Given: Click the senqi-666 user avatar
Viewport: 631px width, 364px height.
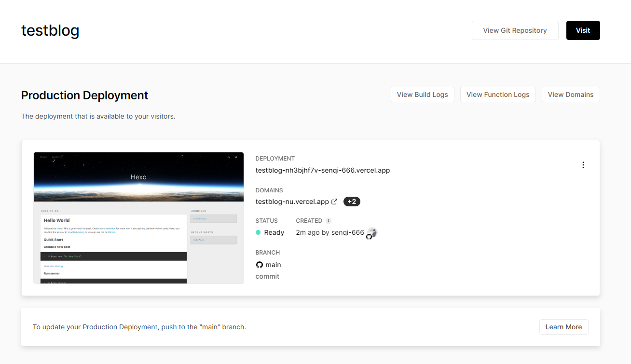Looking at the screenshot, I should 371,233.
